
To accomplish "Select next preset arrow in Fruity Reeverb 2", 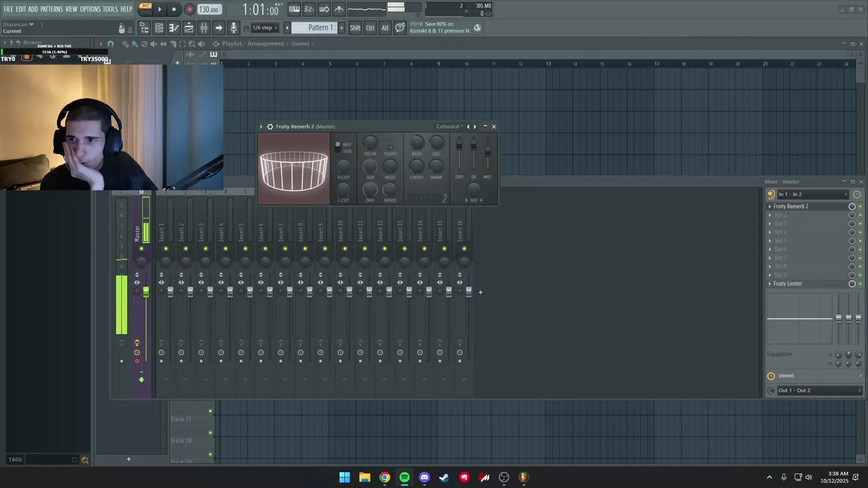I will point(475,127).
